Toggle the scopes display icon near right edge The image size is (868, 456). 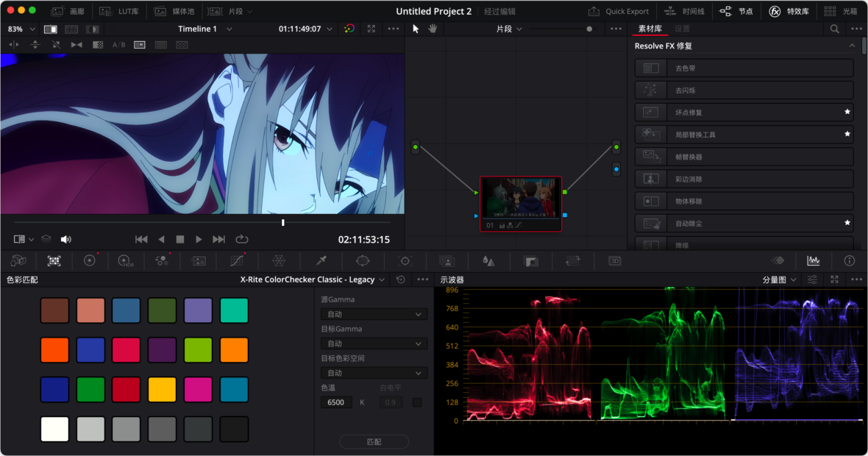[814, 261]
